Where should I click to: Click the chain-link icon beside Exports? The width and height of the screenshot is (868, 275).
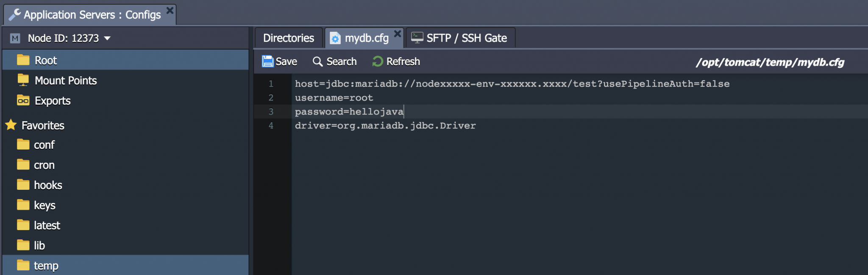[22, 100]
